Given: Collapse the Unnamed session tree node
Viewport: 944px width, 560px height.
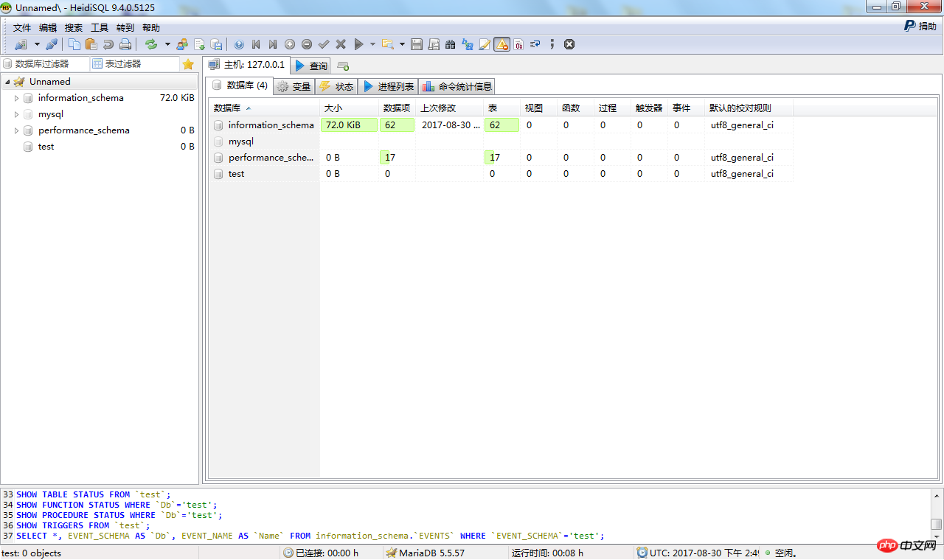Looking at the screenshot, I should 7,82.
